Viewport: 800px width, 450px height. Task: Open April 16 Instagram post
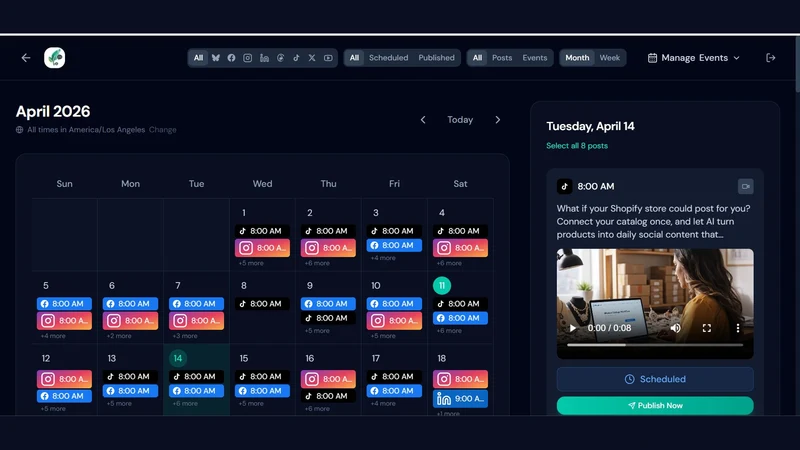pos(328,379)
